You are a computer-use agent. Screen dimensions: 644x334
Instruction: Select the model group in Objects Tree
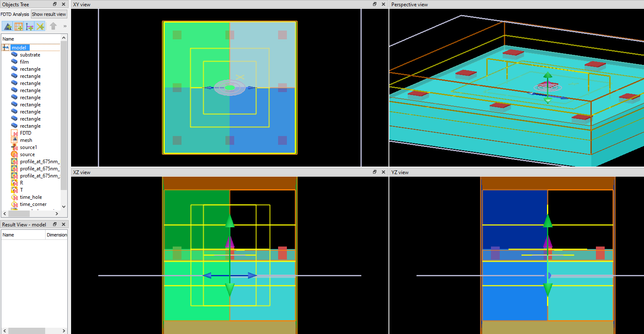[x=19, y=48]
